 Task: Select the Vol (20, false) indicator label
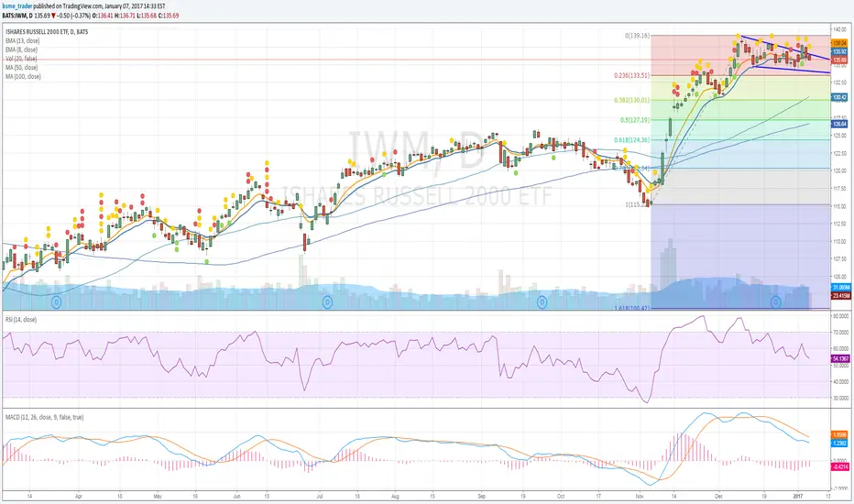21,59
